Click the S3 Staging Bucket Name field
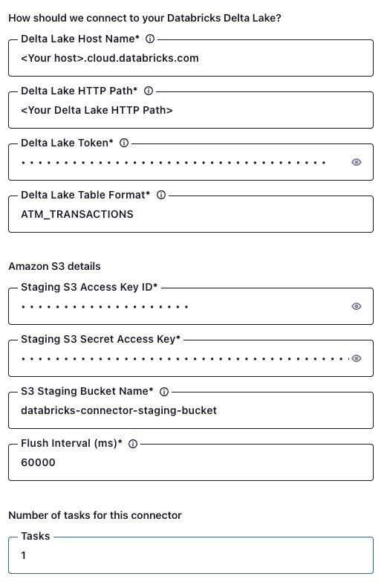Image resolution: width=387 pixels, height=588 pixels. tap(191, 410)
